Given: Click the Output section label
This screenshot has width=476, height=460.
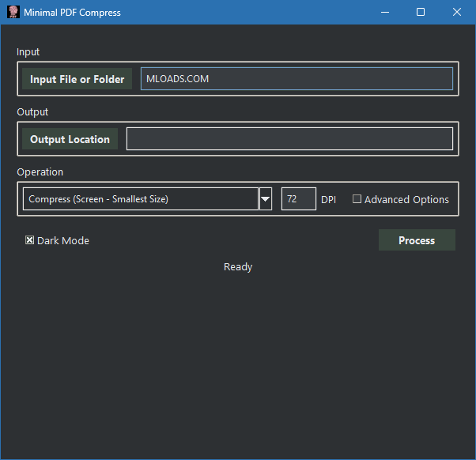Looking at the screenshot, I should pyautogui.click(x=32, y=112).
